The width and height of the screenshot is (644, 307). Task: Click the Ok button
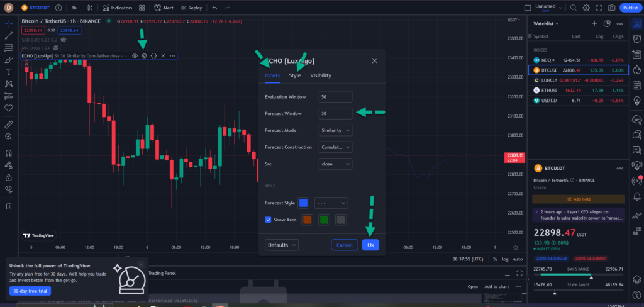click(370, 245)
